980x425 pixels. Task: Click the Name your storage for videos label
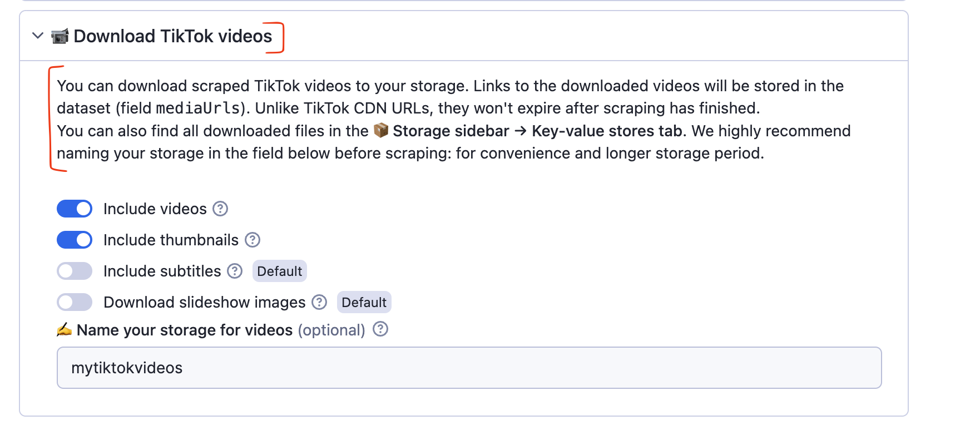point(185,330)
